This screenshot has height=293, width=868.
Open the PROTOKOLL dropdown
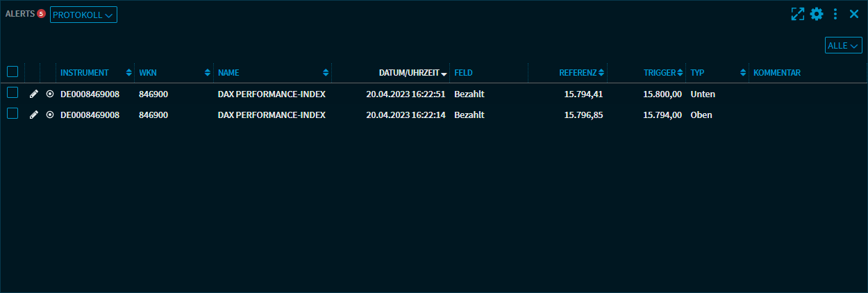pos(83,15)
